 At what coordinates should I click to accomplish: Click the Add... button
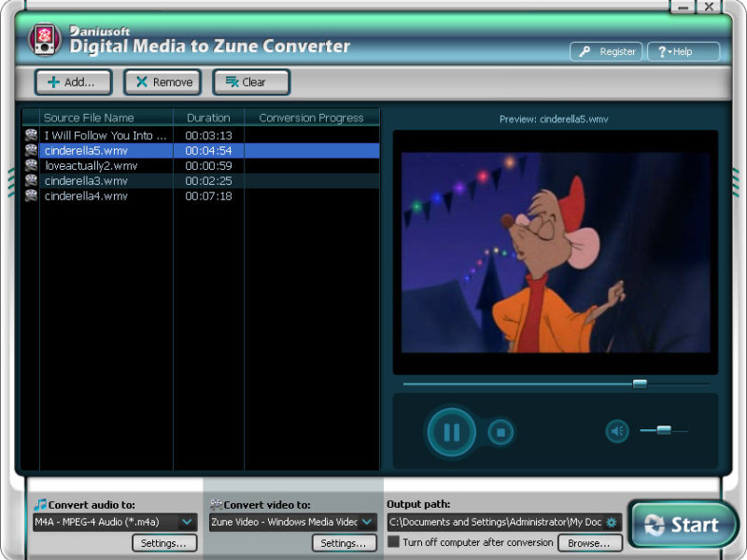(74, 82)
